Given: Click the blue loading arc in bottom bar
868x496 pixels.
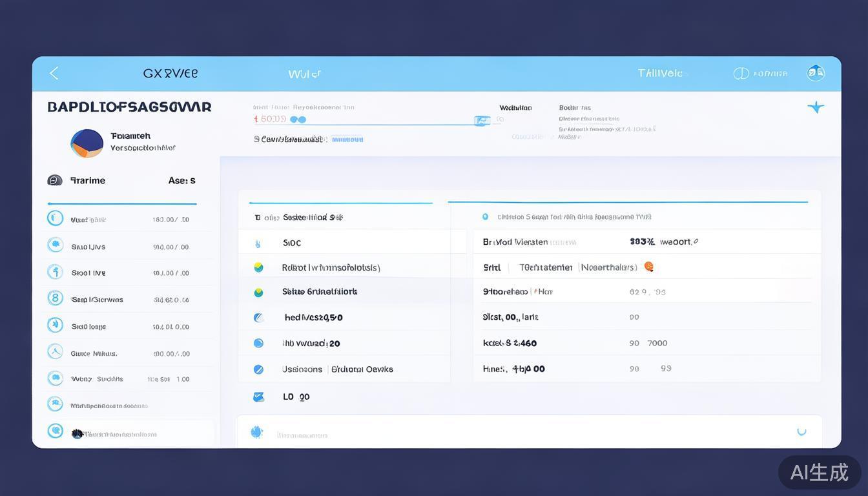Looking at the screenshot, I should pyautogui.click(x=801, y=431).
